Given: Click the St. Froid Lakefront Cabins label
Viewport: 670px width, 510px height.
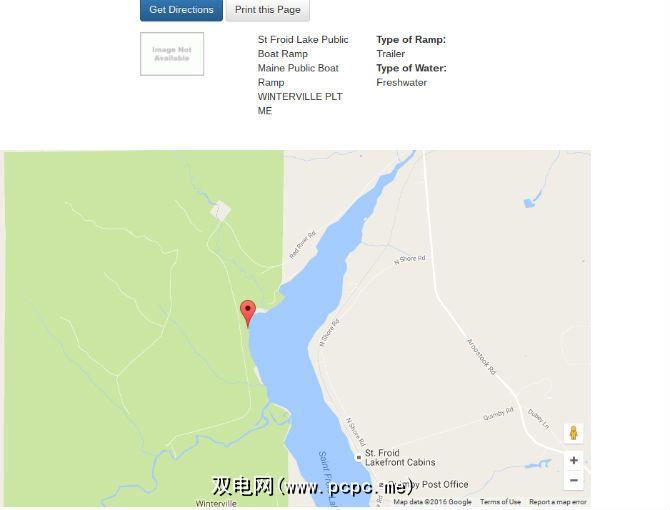Looking at the screenshot, I should tap(400, 457).
